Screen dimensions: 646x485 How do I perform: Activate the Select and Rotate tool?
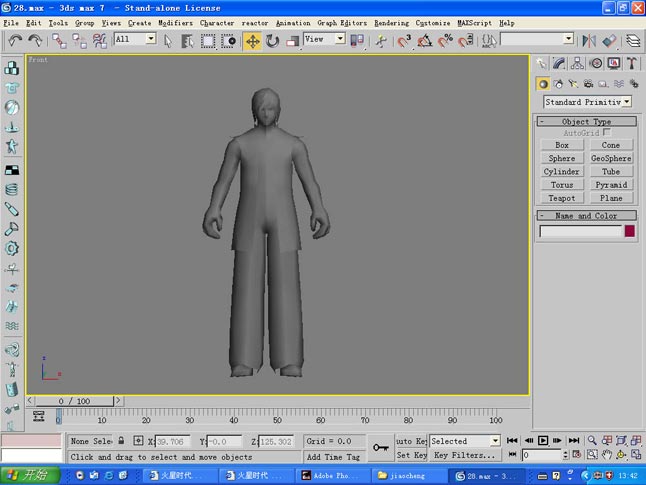coord(272,41)
